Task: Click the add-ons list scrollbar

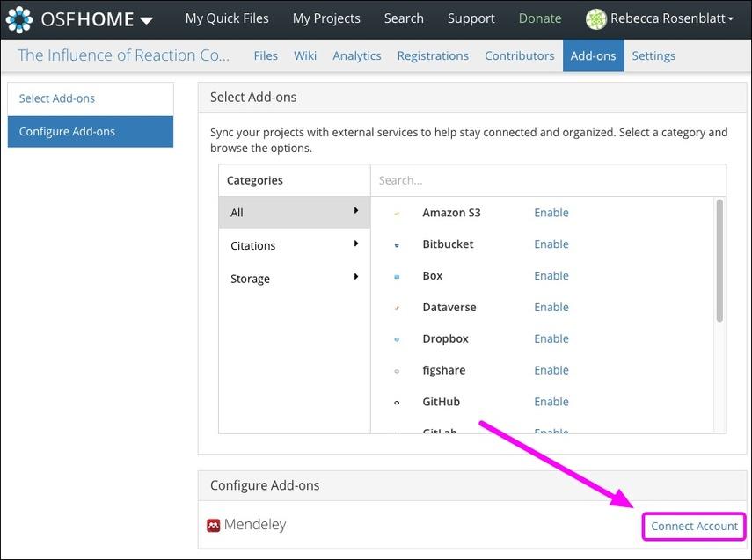Action: pos(719,260)
